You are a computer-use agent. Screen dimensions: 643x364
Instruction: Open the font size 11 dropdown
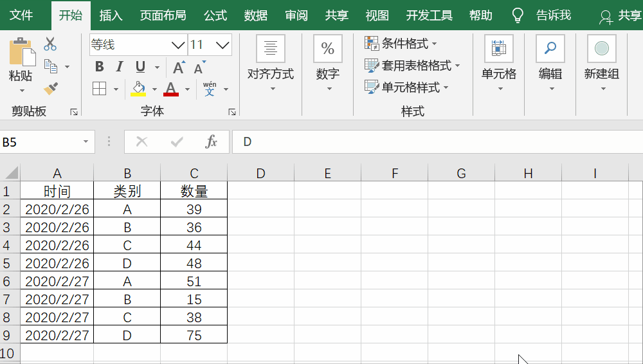pos(222,45)
